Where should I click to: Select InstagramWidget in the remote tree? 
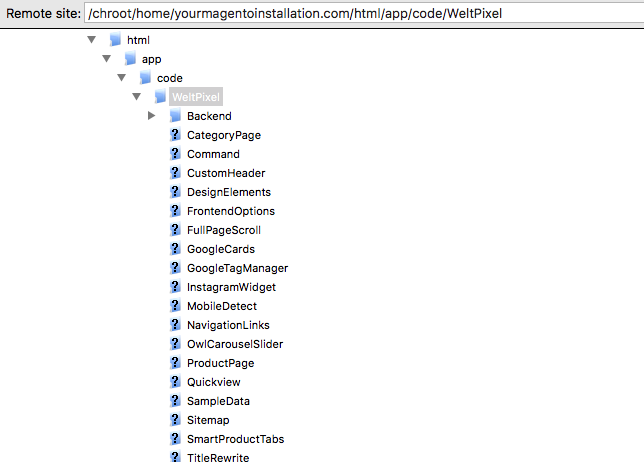[x=232, y=287]
